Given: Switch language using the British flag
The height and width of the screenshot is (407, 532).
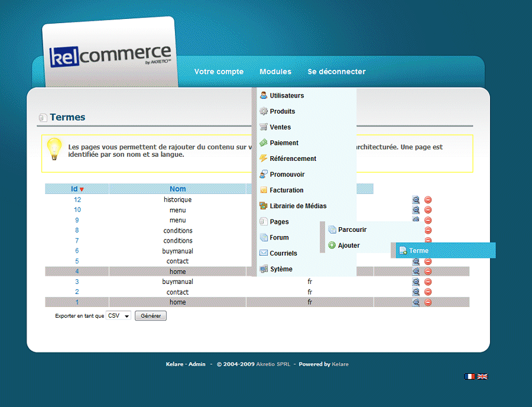Looking at the screenshot, I should pos(482,376).
